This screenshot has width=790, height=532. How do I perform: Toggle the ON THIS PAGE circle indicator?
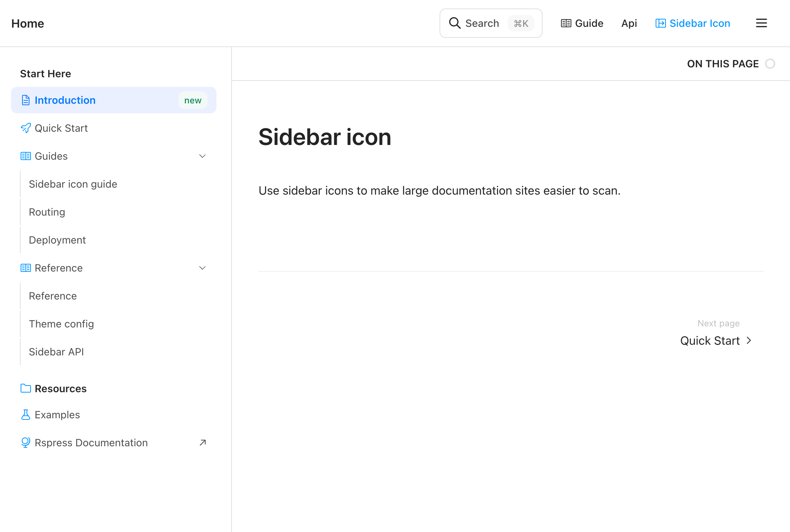coord(770,64)
